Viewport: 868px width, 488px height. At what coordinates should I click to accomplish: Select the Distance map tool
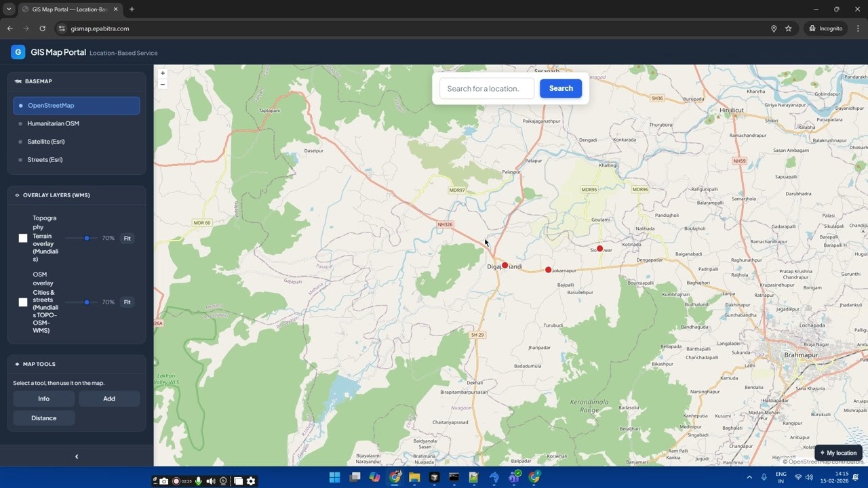tap(44, 418)
